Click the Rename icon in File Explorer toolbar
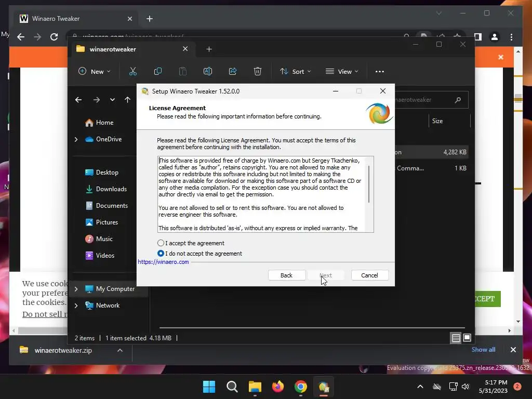This screenshot has width=532, height=399. pyautogui.click(x=208, y=71)
